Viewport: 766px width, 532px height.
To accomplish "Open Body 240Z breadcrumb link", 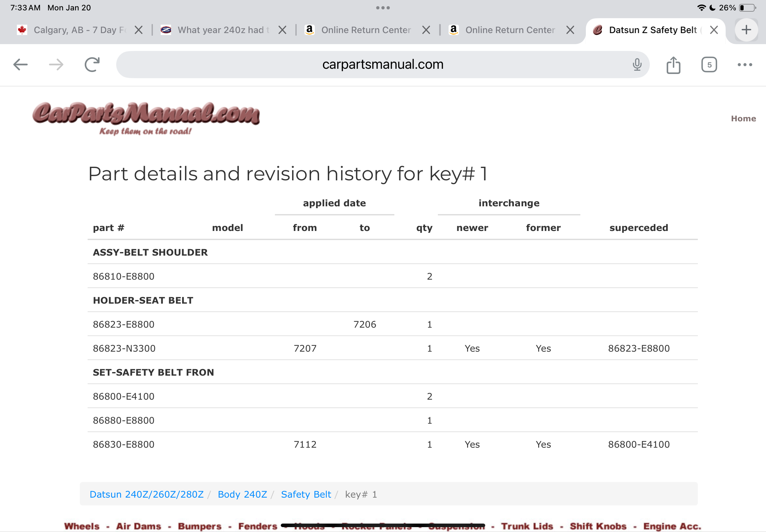I will (242, 494).
